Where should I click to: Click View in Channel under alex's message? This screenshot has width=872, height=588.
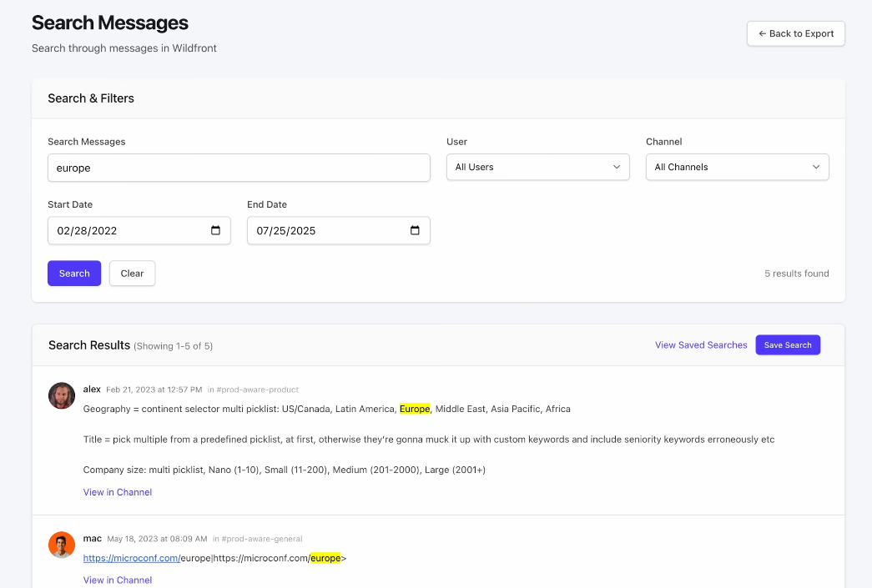pyautogui.click(x=117, y=492)
